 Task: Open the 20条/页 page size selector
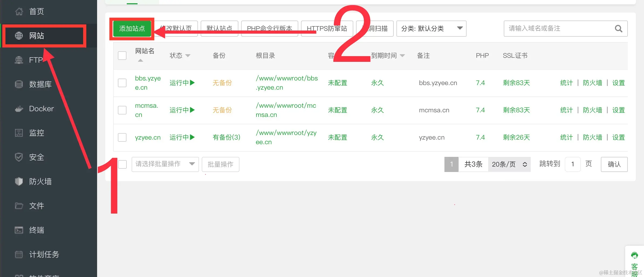pyautogui.click(x=509, y=164)
